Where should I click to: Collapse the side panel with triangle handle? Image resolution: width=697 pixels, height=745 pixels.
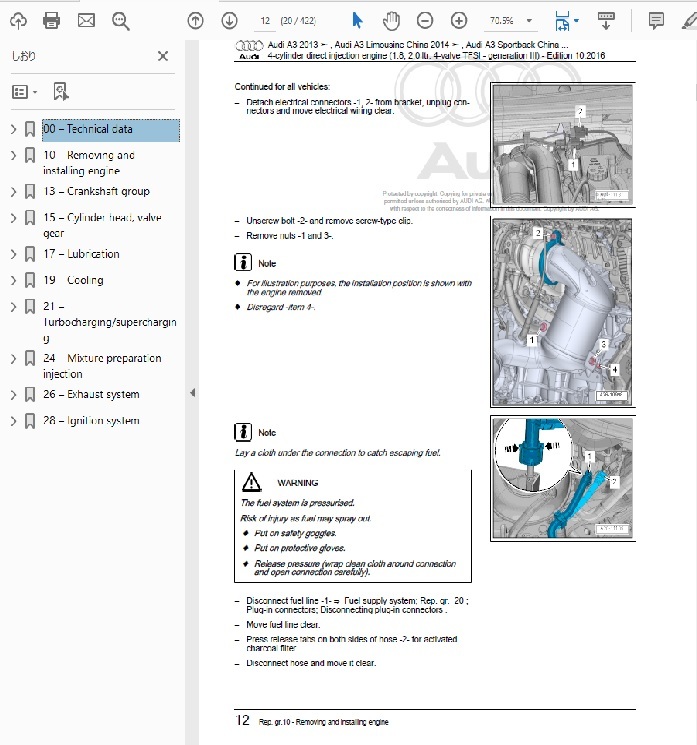click(192, 393)
